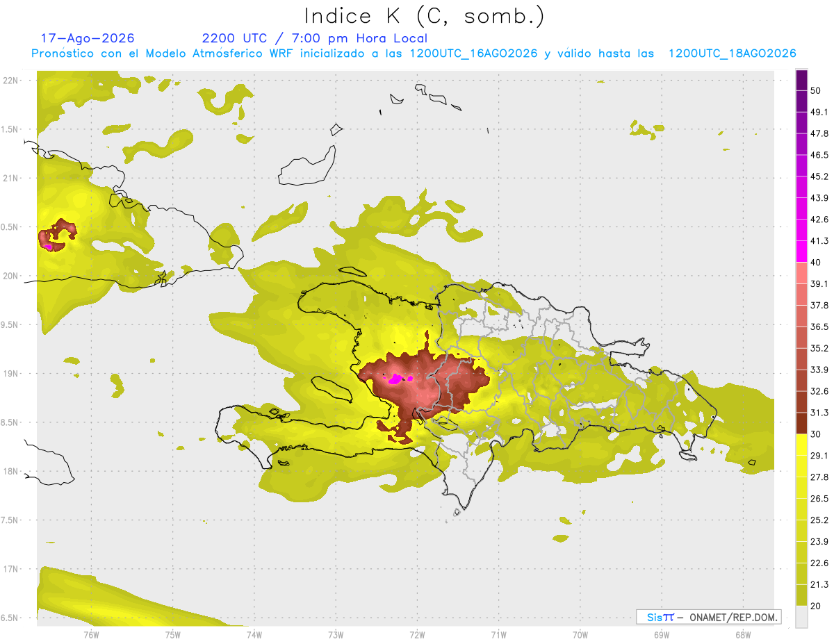Click legend value "39.1"
Screen dimensions: 834x644
click(819, 284)
